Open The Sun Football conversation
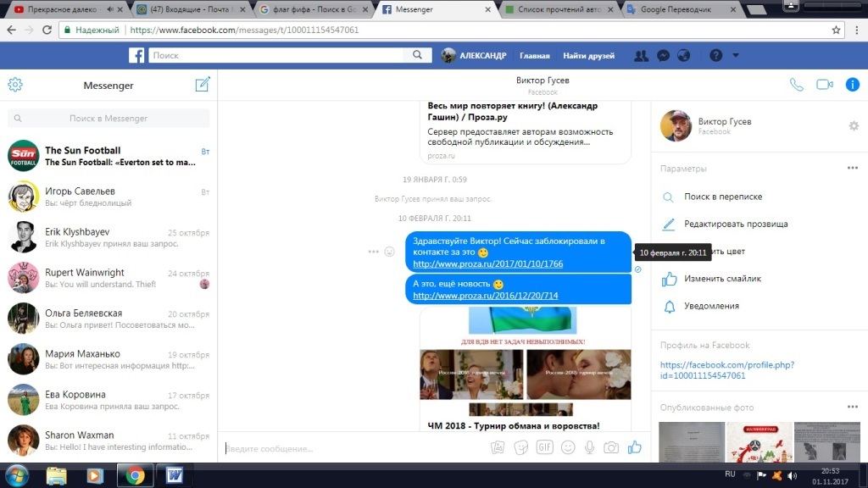Viewport: 868px width, 488px height. click(x=108, y=156)
